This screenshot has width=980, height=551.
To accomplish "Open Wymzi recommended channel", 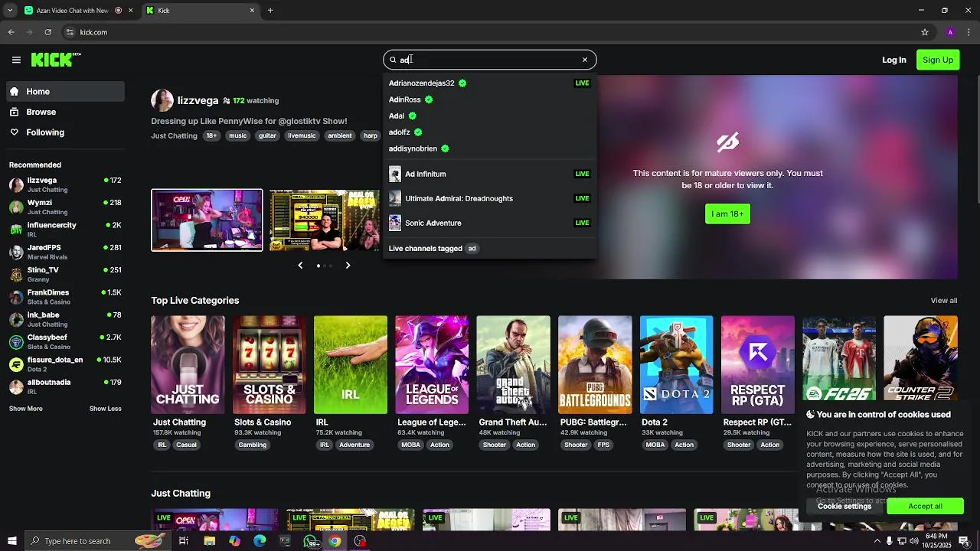I will [66, 207].
